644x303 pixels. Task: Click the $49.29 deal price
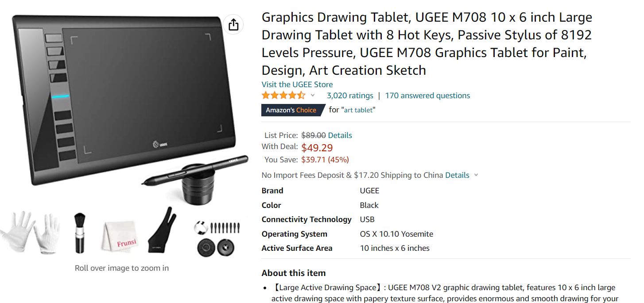[x=317, y=148]
